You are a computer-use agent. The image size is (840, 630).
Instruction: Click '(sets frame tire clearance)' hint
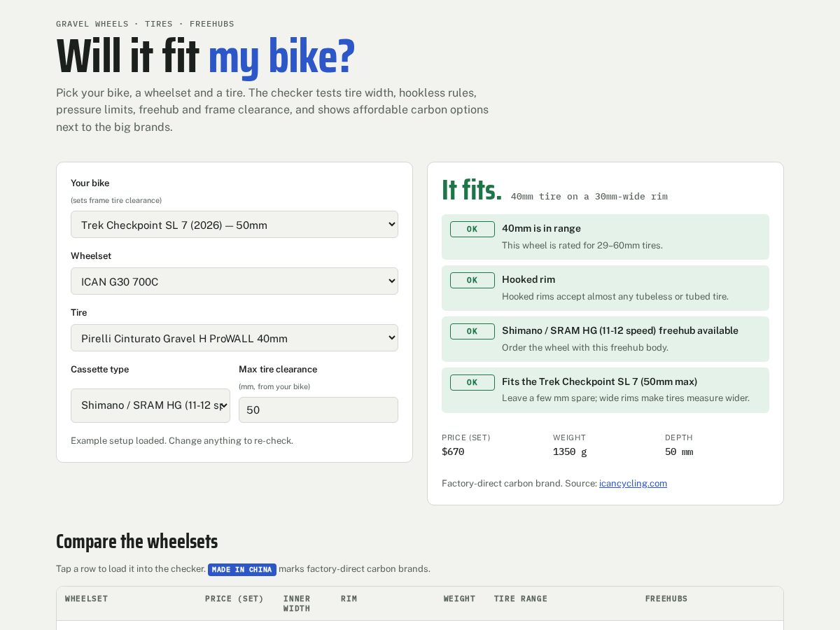116,200
